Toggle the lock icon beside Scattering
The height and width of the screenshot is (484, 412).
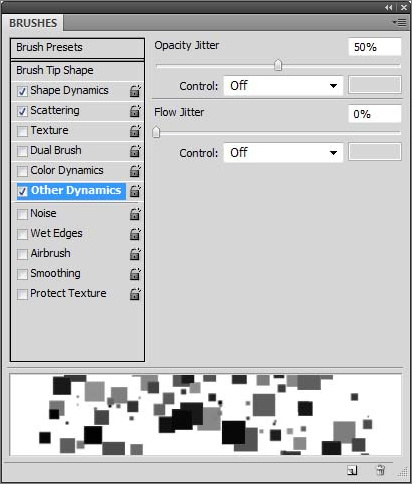pyautogui.click(x=135, y=111)
